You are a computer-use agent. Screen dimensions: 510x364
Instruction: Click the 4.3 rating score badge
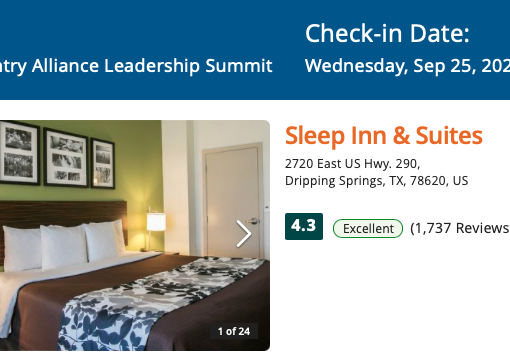(304, 226)
